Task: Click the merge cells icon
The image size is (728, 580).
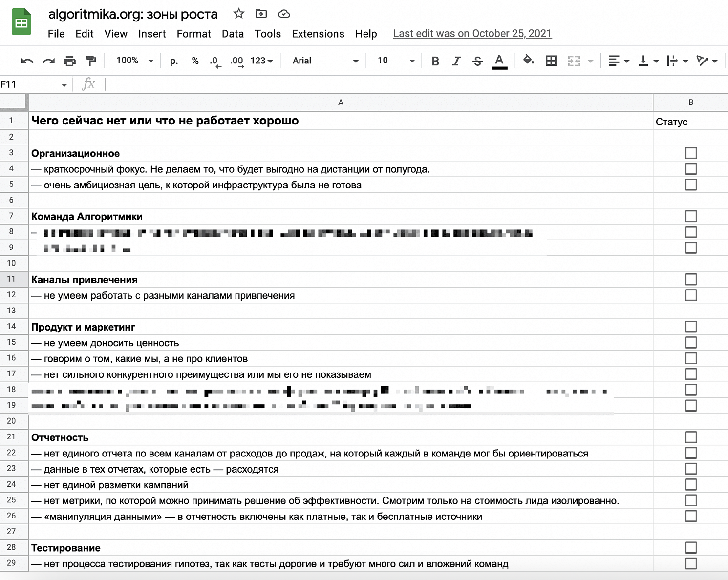Action: (x=574, y=61)
